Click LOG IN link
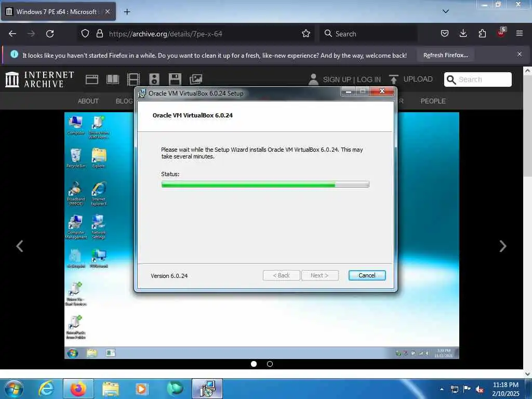 pos(369,79)
